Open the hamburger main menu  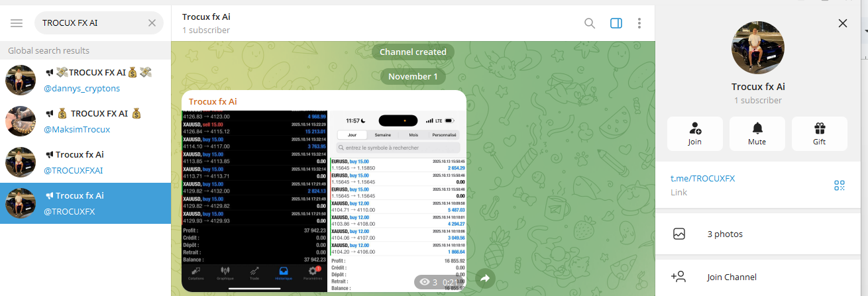(17, 23)
